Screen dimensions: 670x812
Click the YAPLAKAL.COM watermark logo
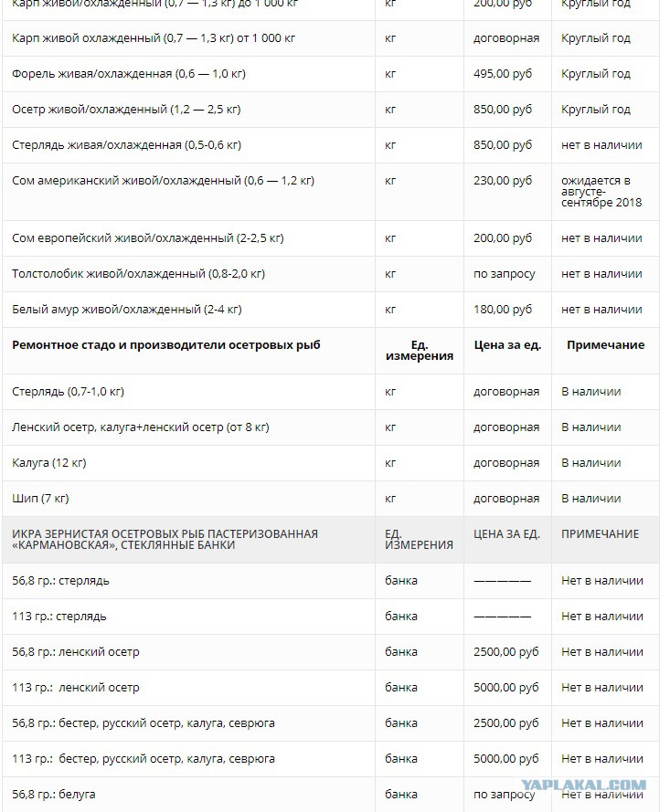583,786
